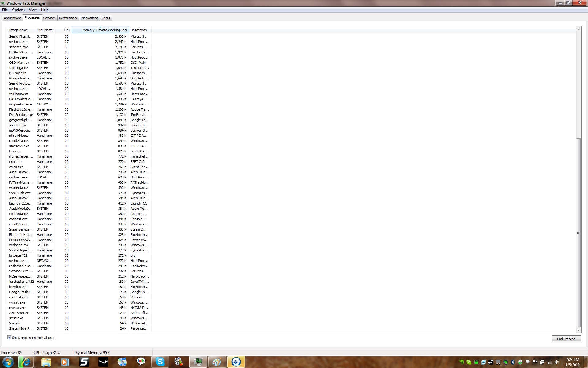Click the Steam tray icon

coord(491,362)
